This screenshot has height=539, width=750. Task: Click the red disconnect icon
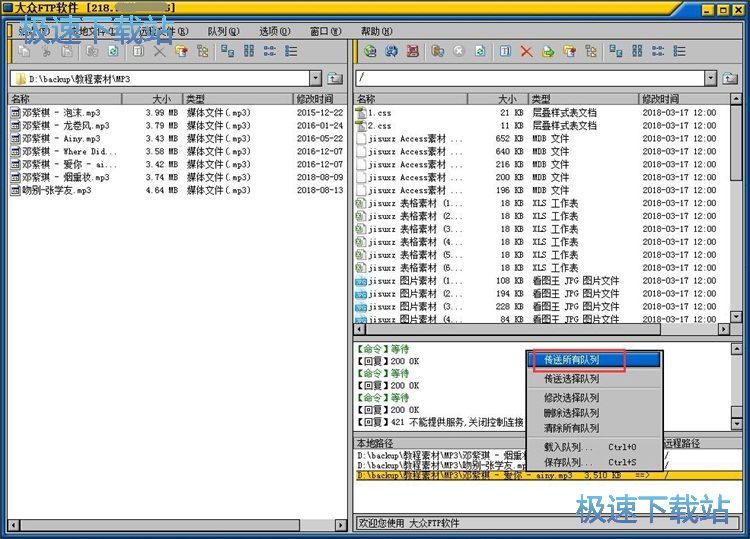(412, 51)
